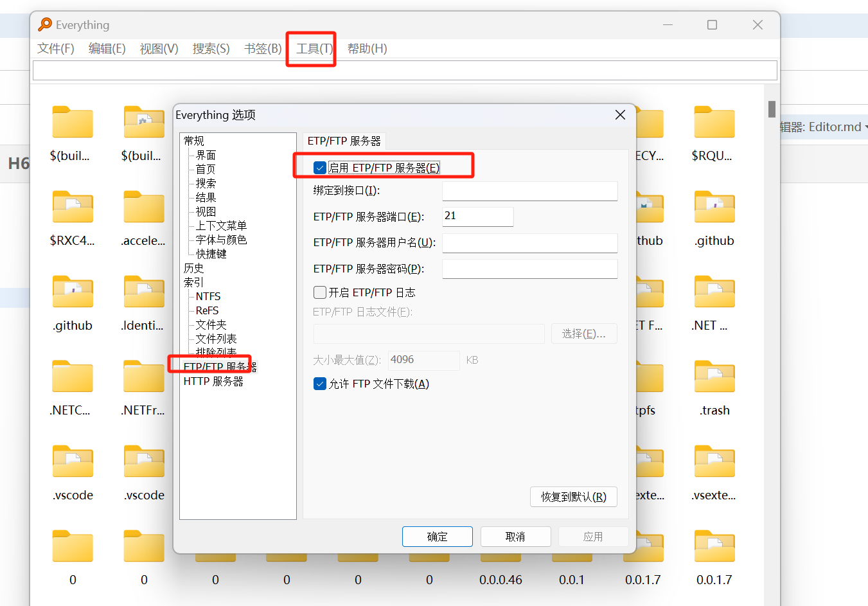This screenshot has height=606, width=868.
Task: Select 历史 in options tree
Action: click(194, 268)
